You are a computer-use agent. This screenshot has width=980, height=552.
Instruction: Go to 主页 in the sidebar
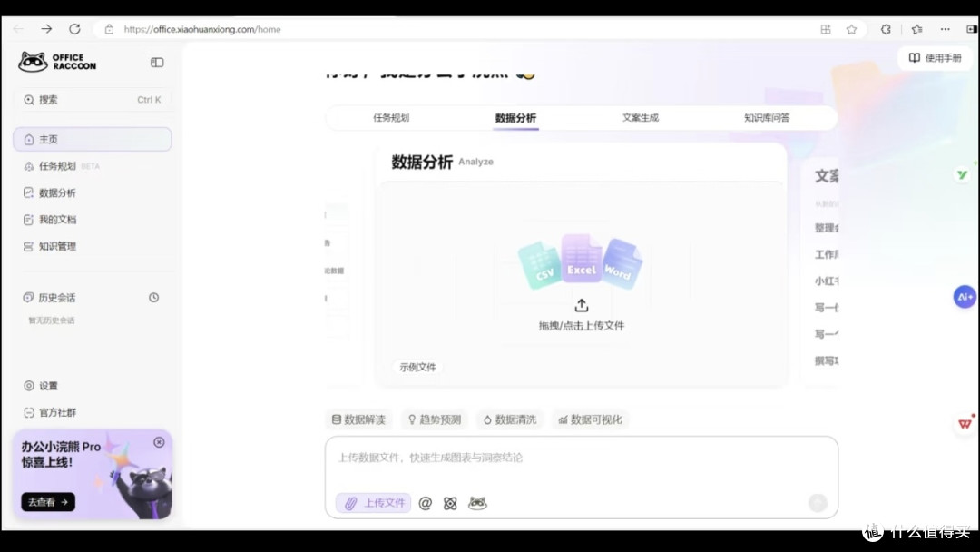tap(93, 140)
